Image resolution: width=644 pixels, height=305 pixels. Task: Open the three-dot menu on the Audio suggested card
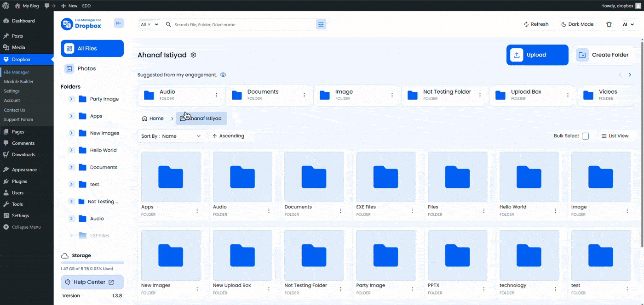[x=216, y=95]
